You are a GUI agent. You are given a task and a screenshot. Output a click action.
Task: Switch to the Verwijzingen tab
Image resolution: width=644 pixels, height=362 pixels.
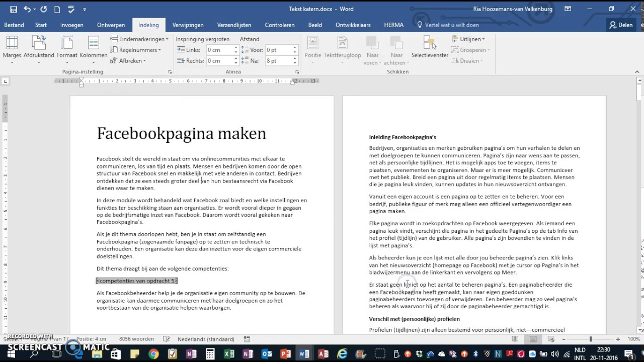tap(188, 25)
